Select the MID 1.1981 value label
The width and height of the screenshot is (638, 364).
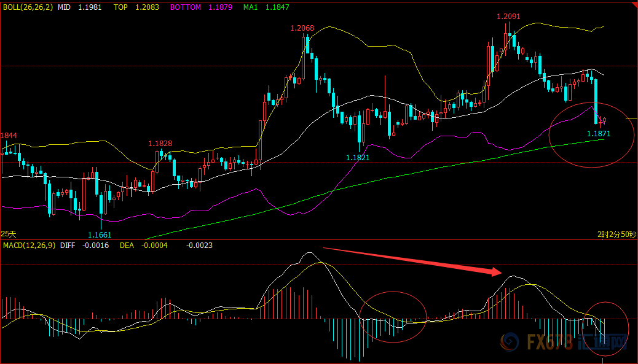(x=80, y=7)
